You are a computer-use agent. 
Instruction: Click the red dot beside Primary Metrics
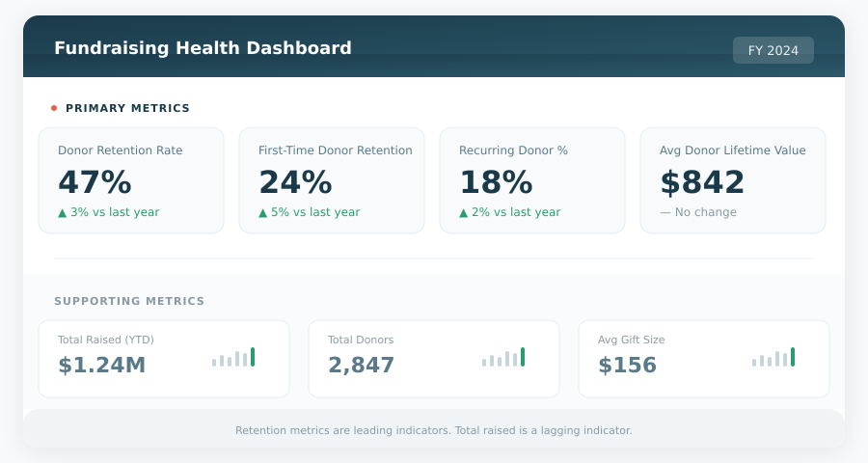click(54, 108)
